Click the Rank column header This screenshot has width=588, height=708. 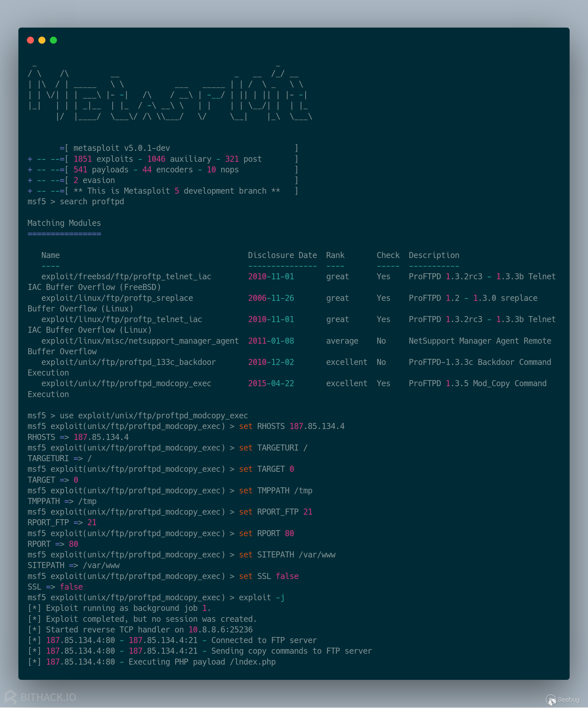point(335,255)
